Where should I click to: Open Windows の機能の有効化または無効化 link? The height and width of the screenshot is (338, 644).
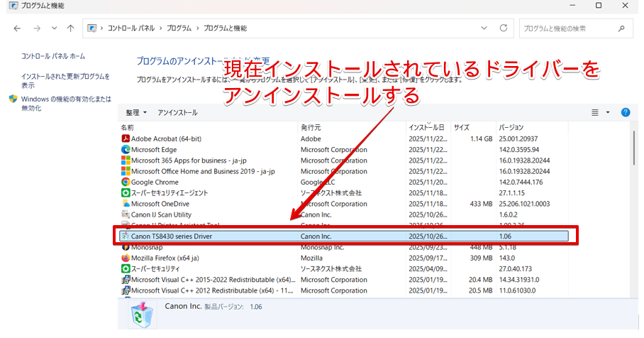(66, 103)
